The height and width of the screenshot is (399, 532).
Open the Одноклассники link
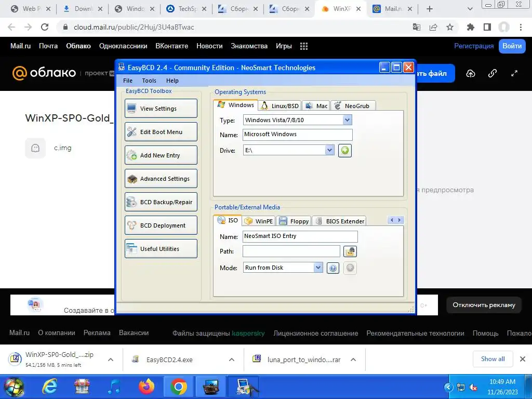[123, 46]
